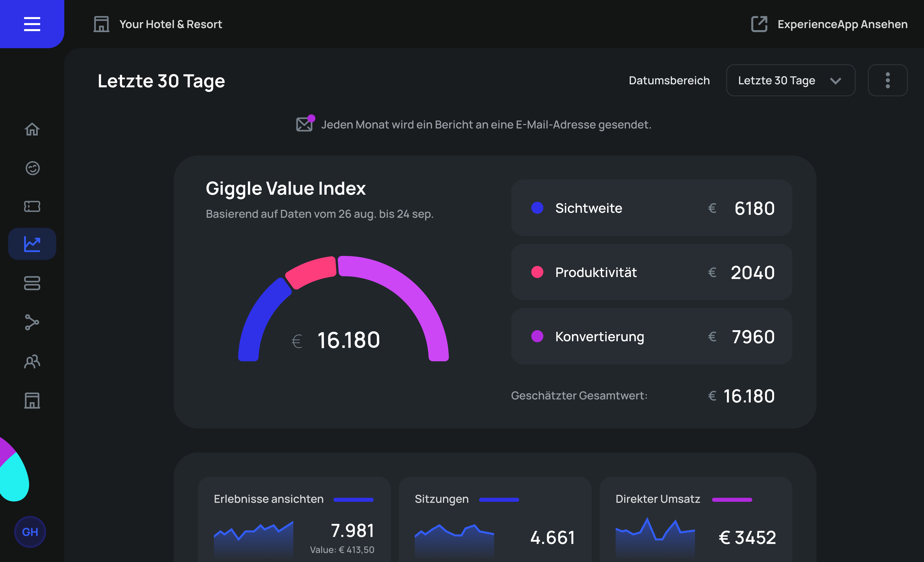Screen dimensions: 924x562
Task: Select the ticket icon in sidebar
Action: click(32, 206)
